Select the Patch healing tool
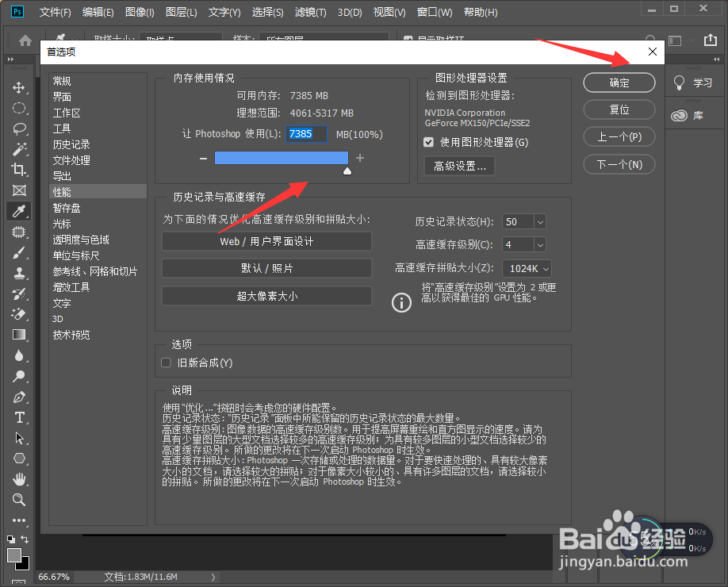 point(18,232)
